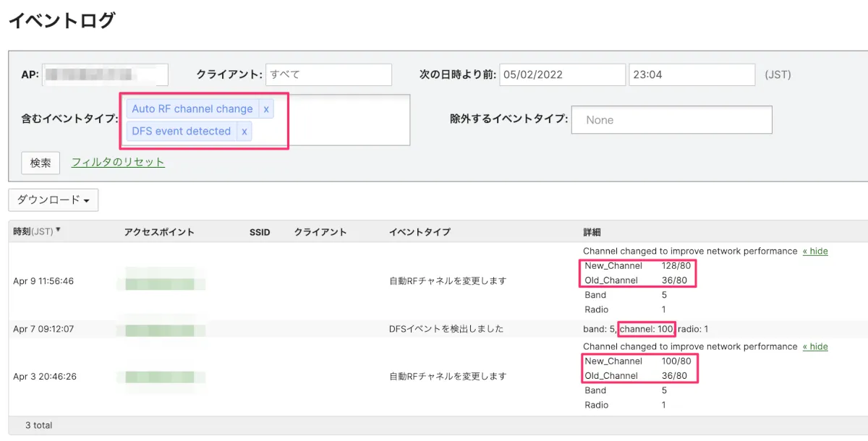Open the ダウンロード dropdown menu
The image size is (868, 441).
click(x=53, y=200)
